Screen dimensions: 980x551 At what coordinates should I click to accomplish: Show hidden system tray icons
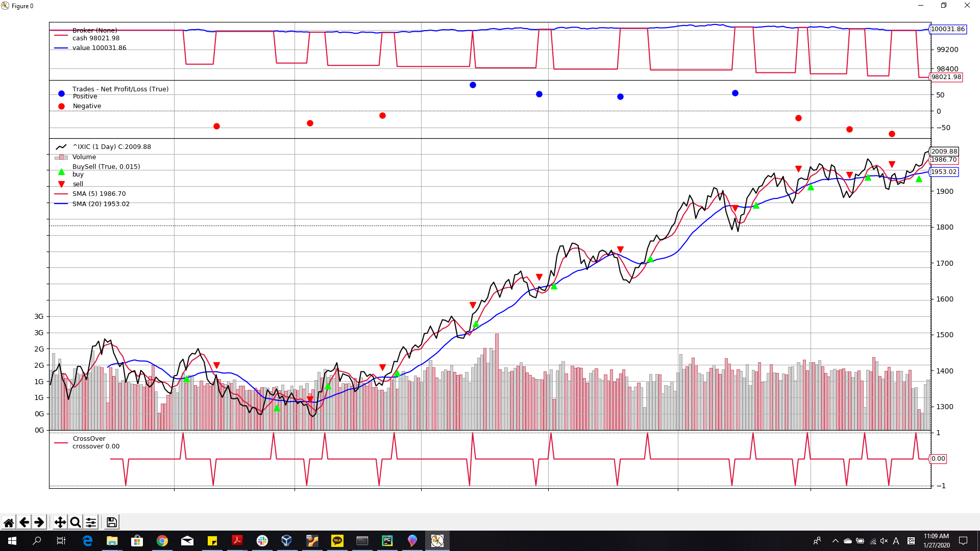coord(835,541)
